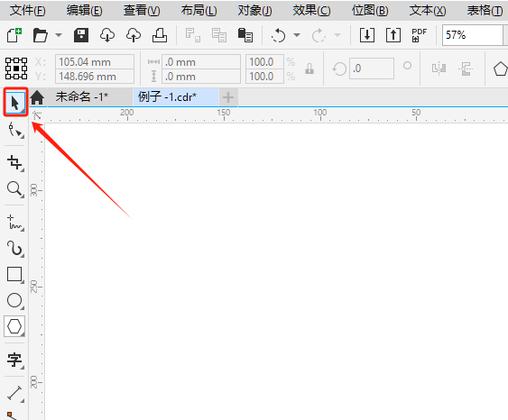Pick the Rectangle tool
The width and height of the screenshot is (508, 420).
tap(15, 275)
